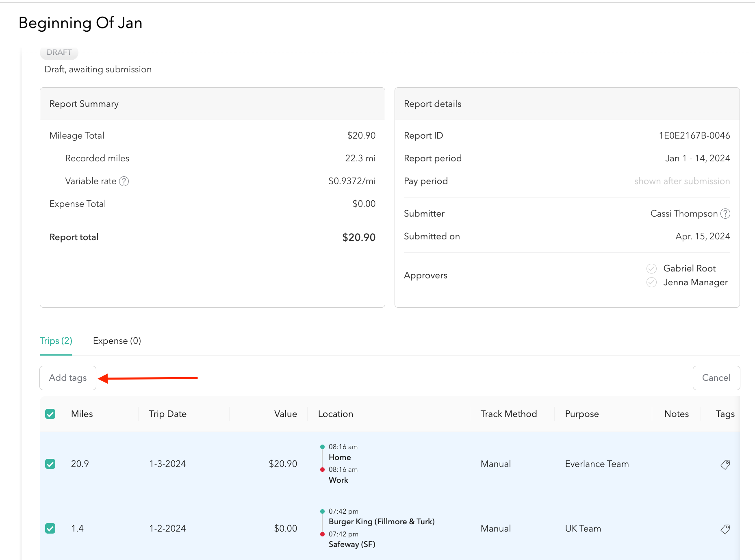Click the Miles column header
Image resolution: width=755 pixels, height=560 pixels.
coord(82,414)
